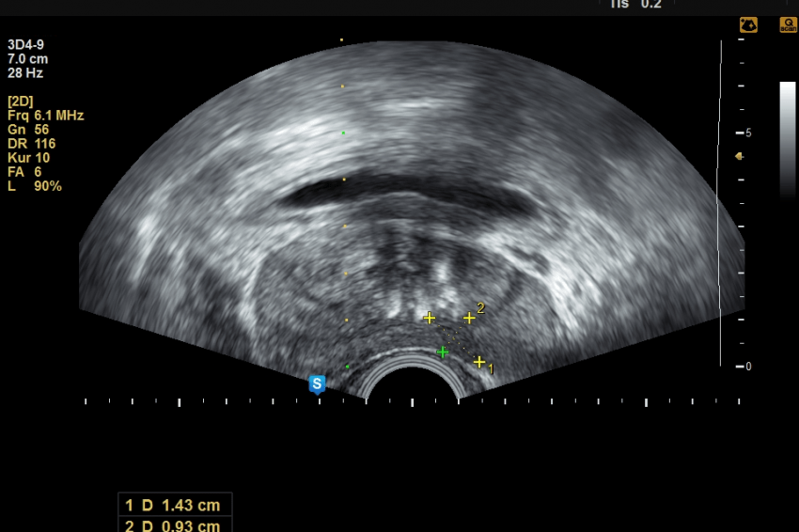Click the frame rate 28 Hz
The width and height of the screenshot is (799, 532).
point(25,73)
